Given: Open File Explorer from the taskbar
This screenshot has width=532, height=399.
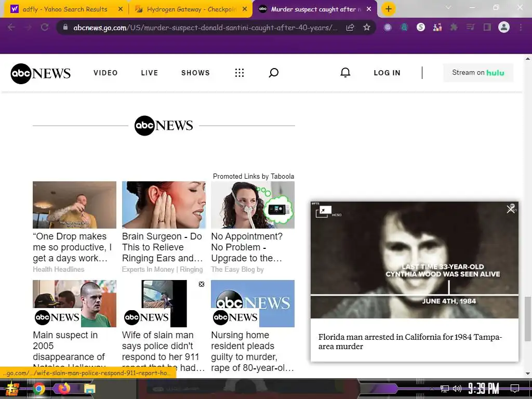Looking at the screenshot, I should [x=89, y=389].
